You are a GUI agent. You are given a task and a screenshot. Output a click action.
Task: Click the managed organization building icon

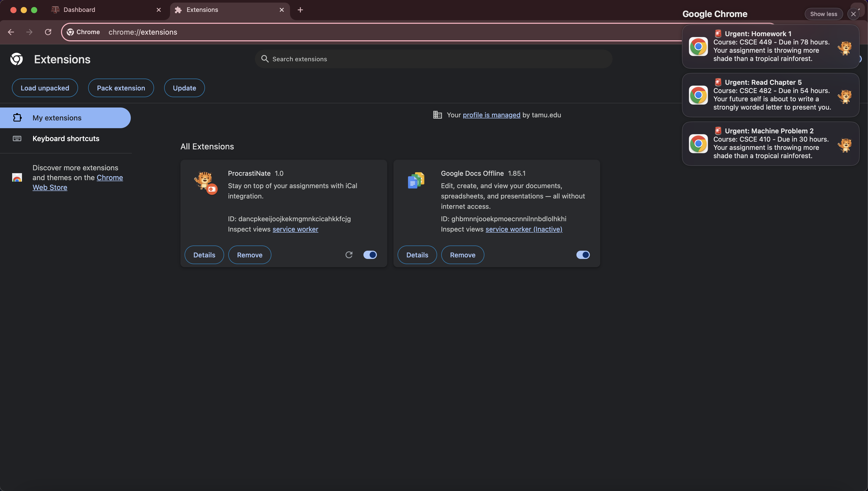pyautogui.click(x=437, y=115)
